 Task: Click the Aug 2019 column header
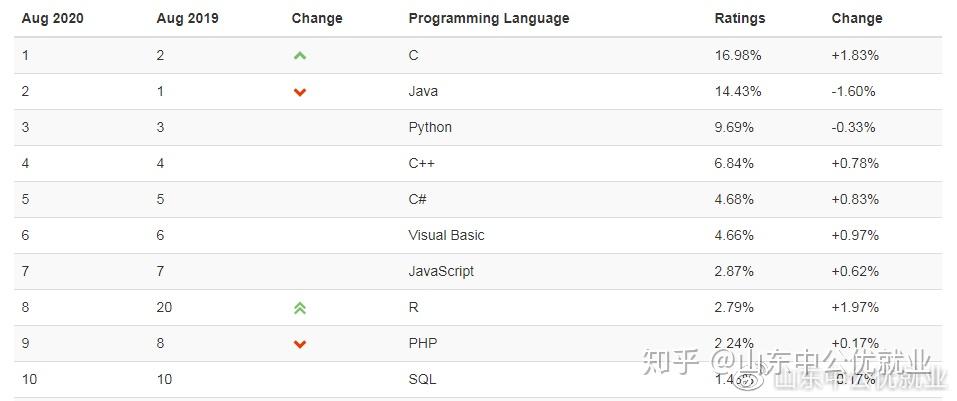point(188,18)
